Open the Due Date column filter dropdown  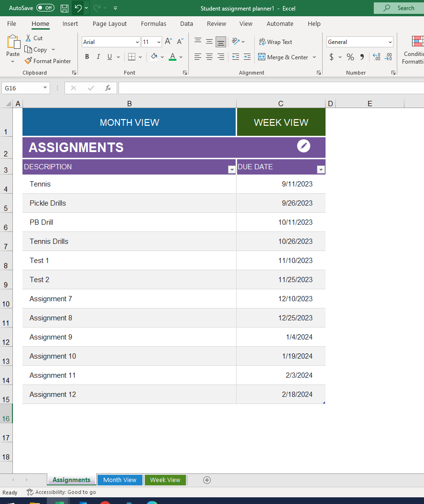click(x=321, y=170)
